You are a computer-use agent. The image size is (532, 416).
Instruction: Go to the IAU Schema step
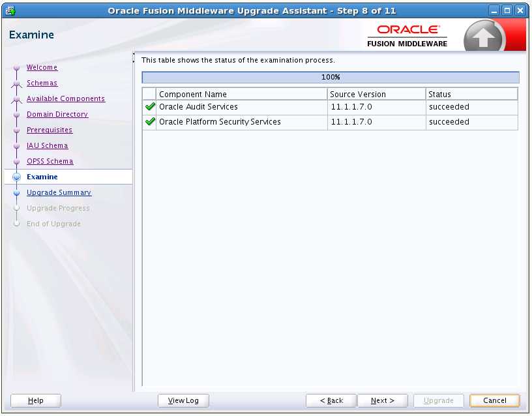pos(47,145)
